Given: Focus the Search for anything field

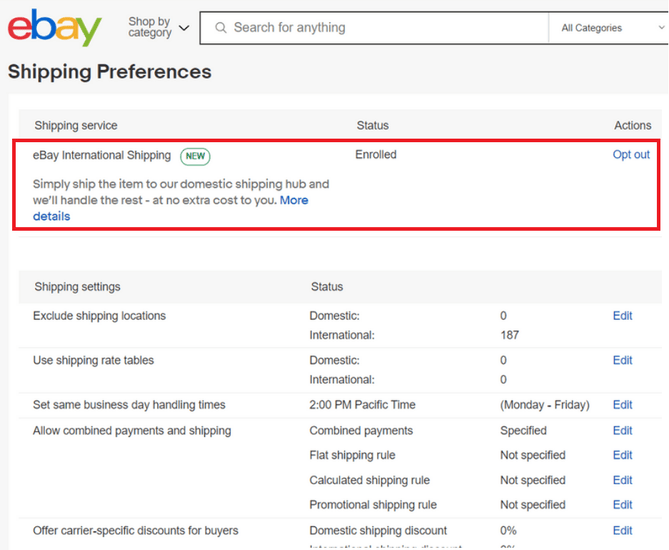Looking at the screenshot, I should click(375, 28).
